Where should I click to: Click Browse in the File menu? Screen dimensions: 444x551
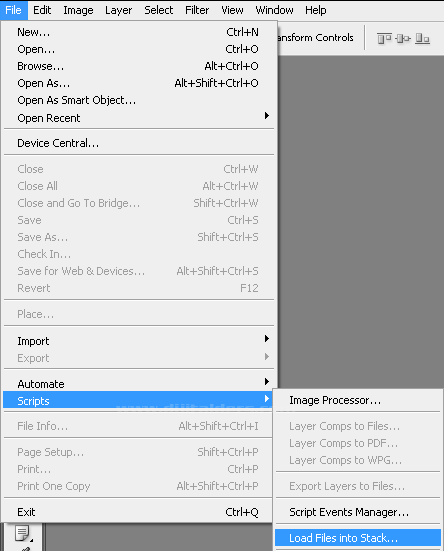coord(139,66)
